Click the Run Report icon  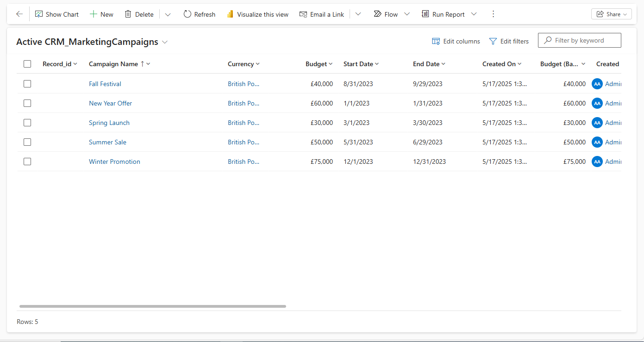(425, 14)
